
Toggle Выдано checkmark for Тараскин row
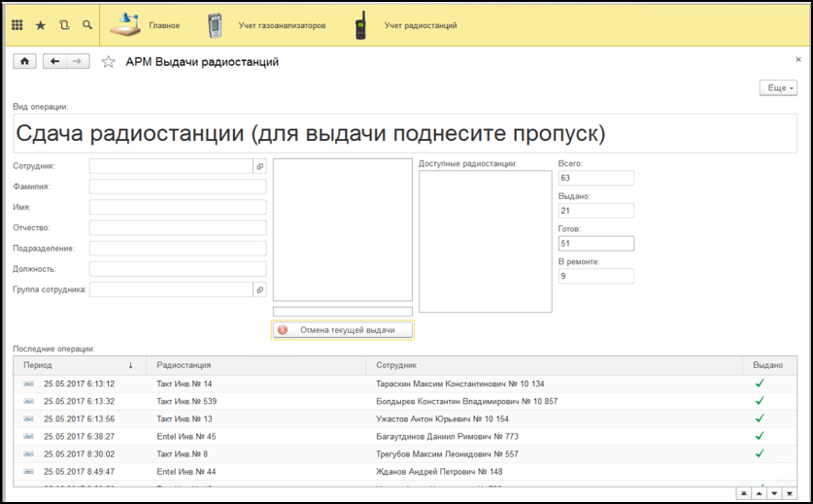pyautogui.click(x=760, y=384)
